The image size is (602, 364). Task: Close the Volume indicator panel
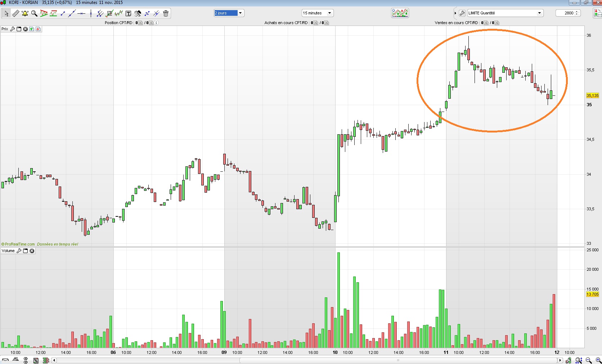click(x=32, y=251)
